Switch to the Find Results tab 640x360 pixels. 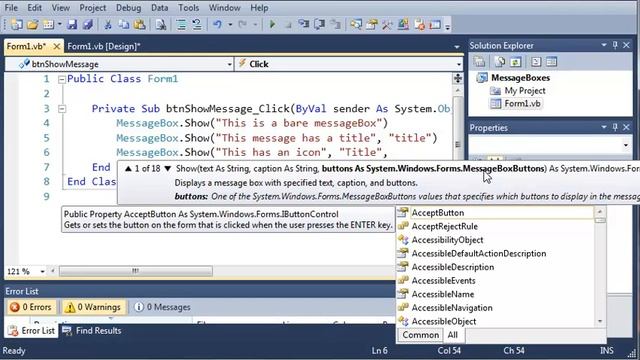[x=92, y=331]
